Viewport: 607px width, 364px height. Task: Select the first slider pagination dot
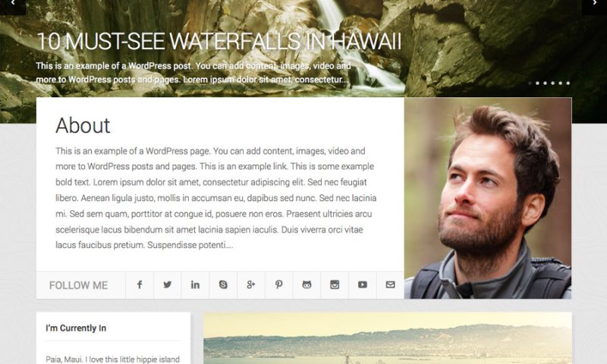[x=530, y=83]
